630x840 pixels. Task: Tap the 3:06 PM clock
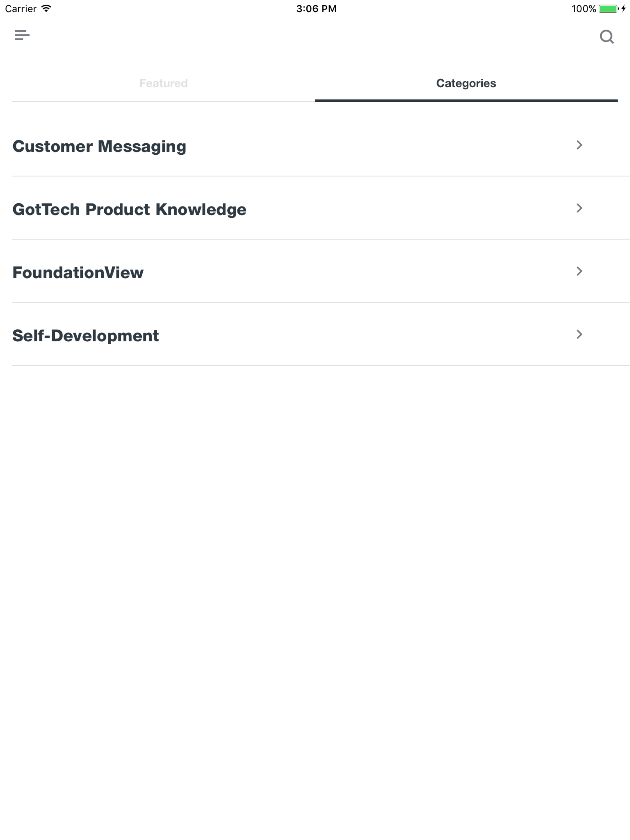point(316,8)
